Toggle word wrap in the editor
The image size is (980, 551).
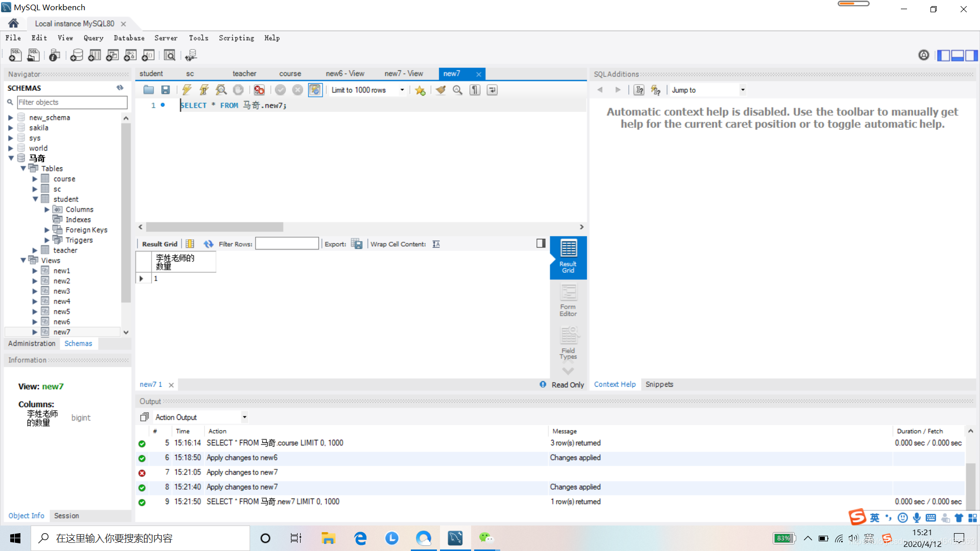click(x=492, y=90)
